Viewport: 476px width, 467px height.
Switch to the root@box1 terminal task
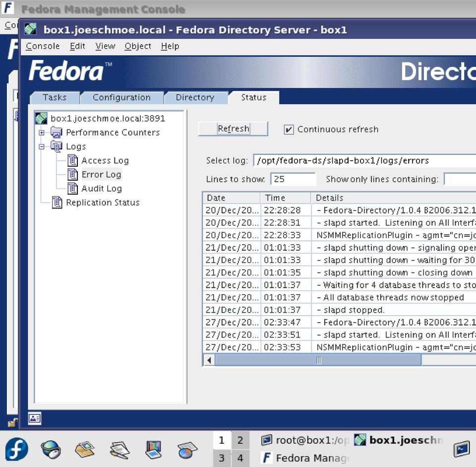click(306, 440)
